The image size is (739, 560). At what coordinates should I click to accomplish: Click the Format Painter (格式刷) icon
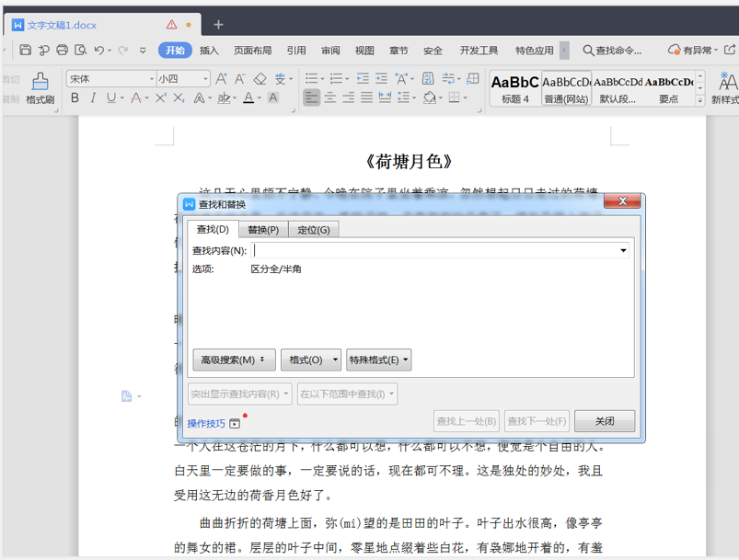40,84
